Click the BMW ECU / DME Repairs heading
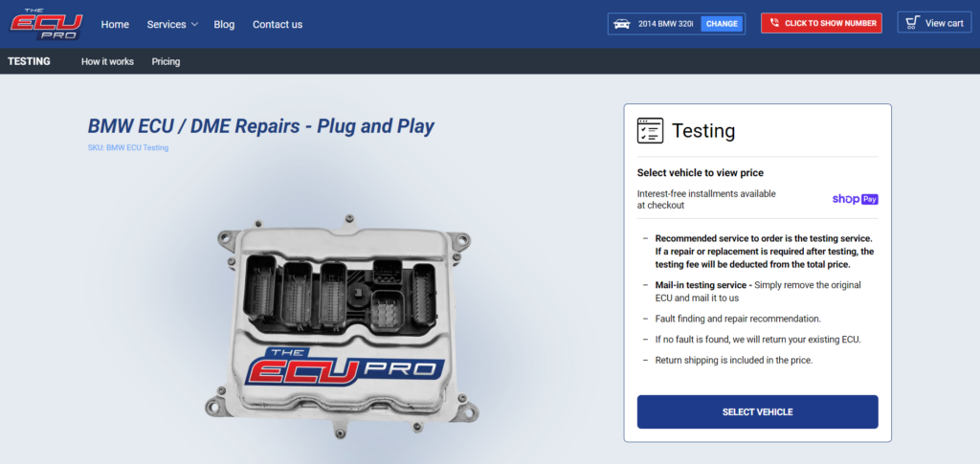The width and height of the screenshot is (980, 464). (x=260, y=126)
